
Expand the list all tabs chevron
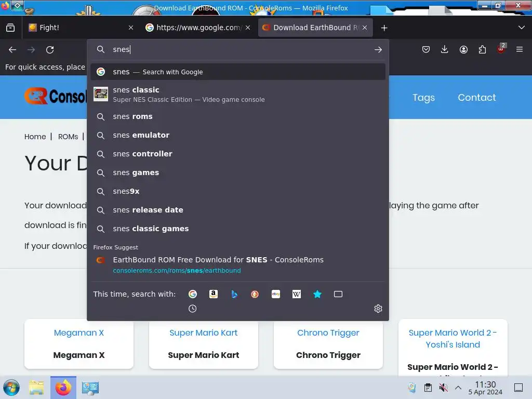[522, 28]
